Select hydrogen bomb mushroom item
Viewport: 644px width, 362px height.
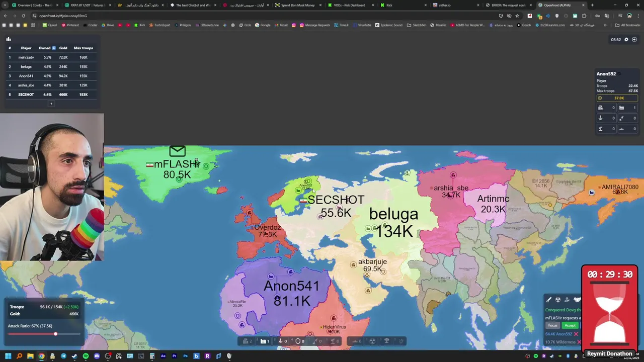[387, 341]
